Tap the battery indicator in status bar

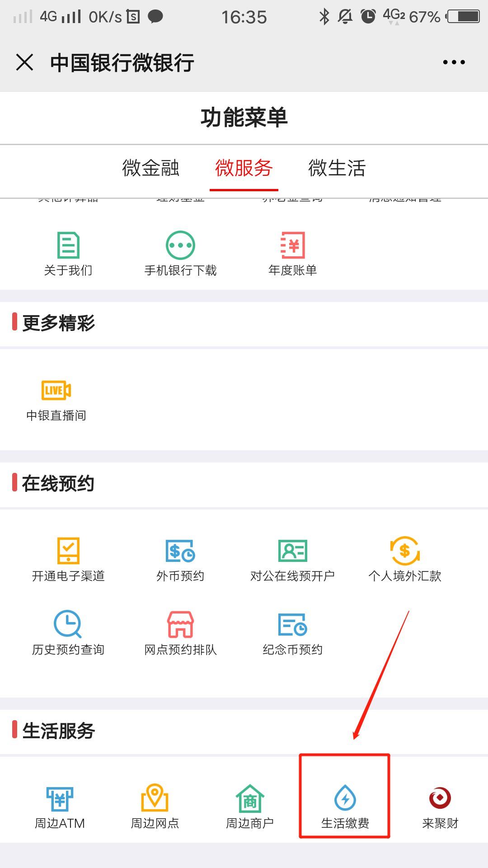[463, 17]
